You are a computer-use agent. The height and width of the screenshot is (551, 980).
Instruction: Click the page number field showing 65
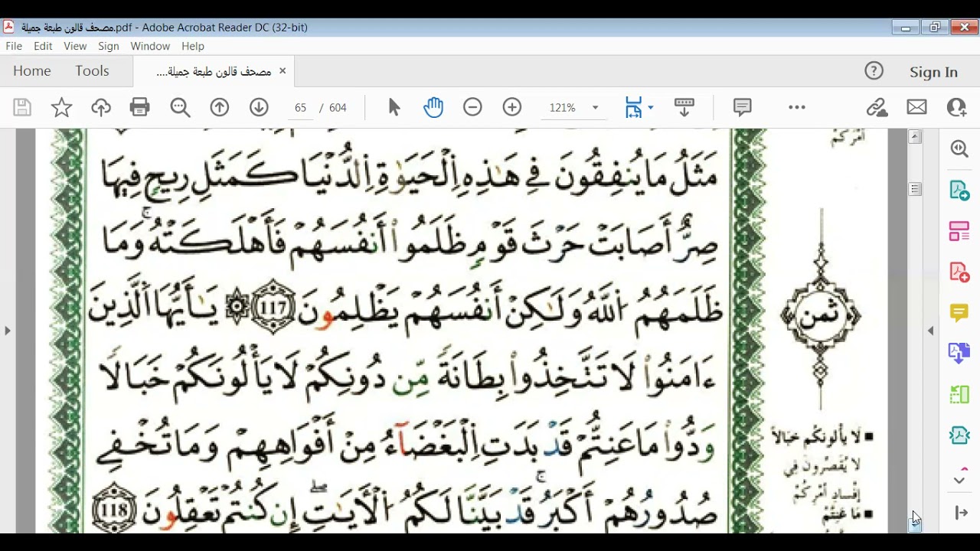[x=300, y=108]
